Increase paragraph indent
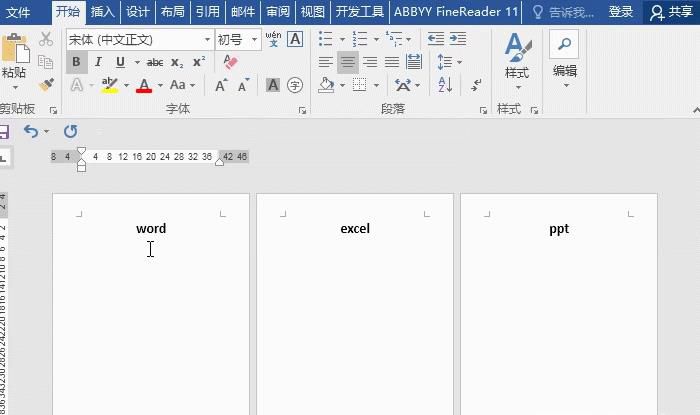This screenshot has width=700, height=415. coord(458,39)
